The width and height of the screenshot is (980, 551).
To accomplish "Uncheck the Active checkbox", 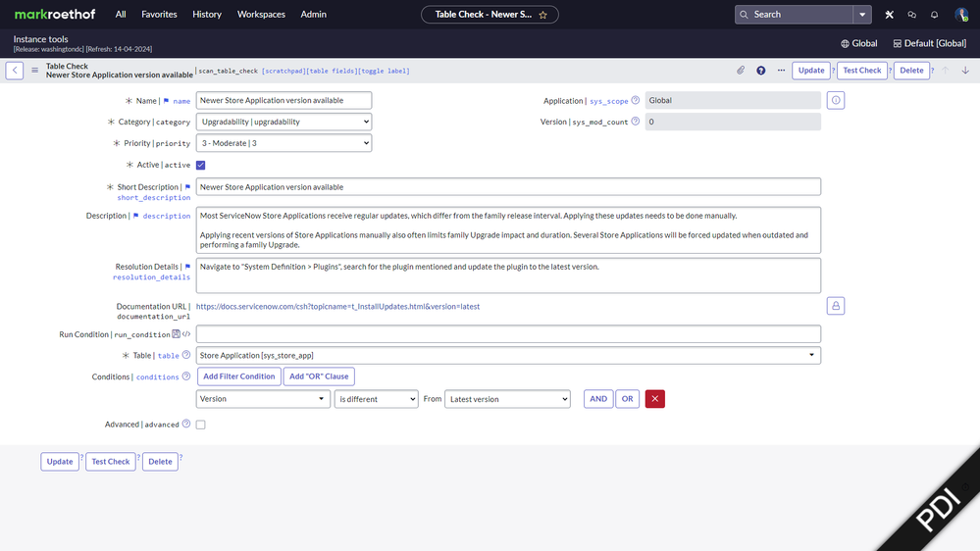I will pos(201,165).
